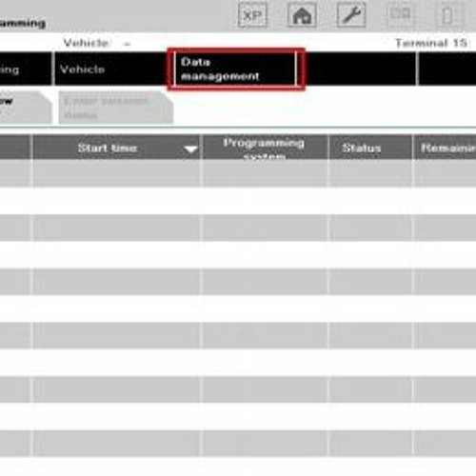Screen dimensions: 476x476
Task: Sort by Start time arrow
Action: 190,149
